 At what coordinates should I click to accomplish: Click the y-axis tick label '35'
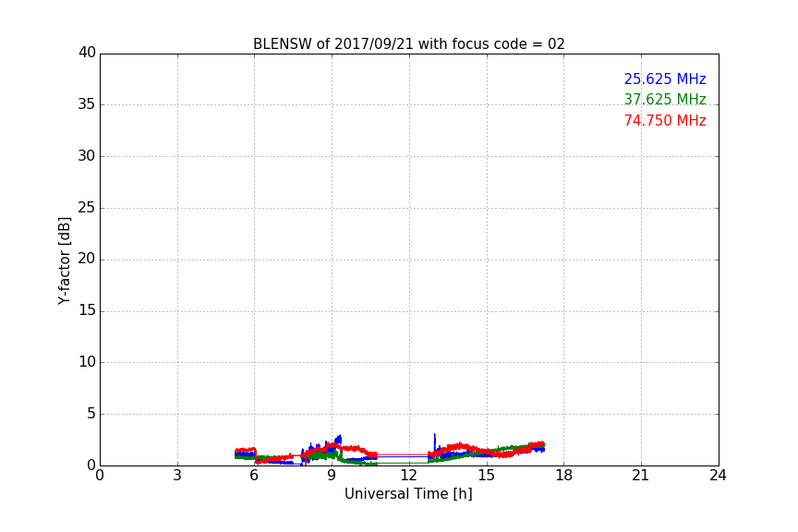click(x=87, y=104)
